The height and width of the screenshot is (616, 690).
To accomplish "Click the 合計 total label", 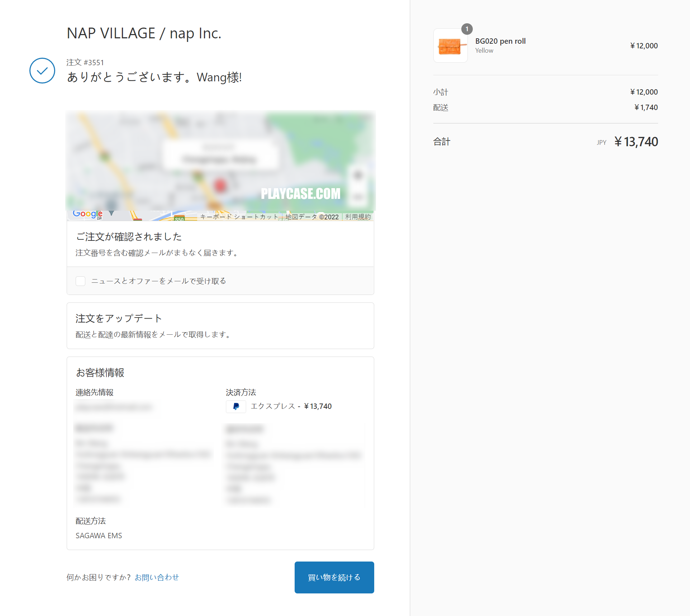I will pos(442,142).
